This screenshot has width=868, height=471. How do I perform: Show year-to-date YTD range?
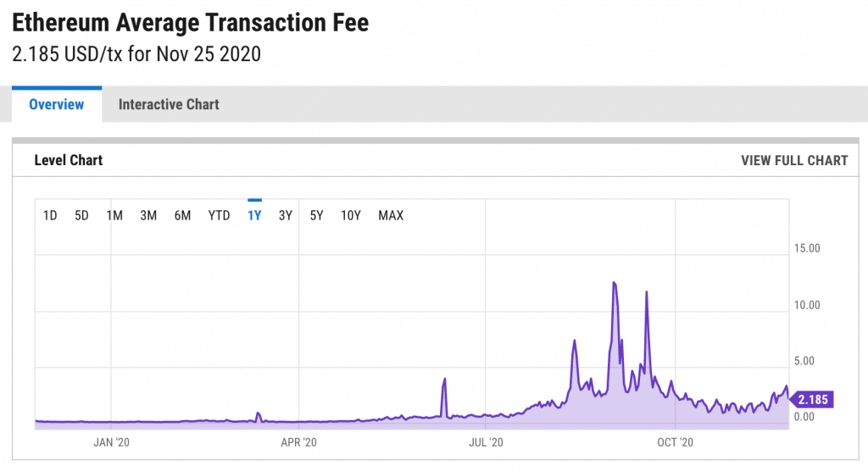tap(219, 216)
